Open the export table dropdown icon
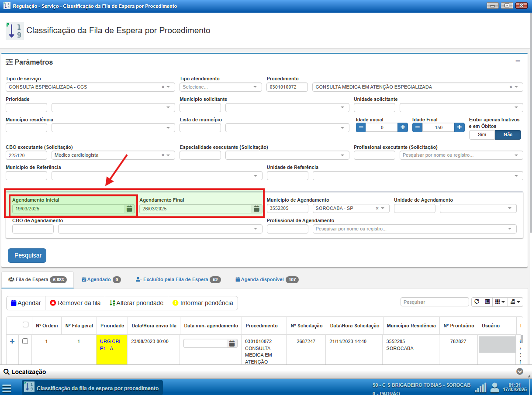Viewport: 532px width, 395px height. pos(516,302)
